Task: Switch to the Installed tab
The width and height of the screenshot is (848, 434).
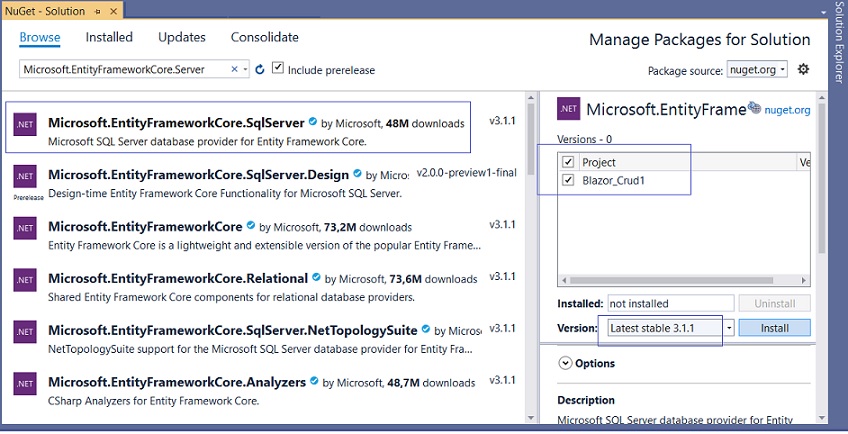Action: coord(109,37)
